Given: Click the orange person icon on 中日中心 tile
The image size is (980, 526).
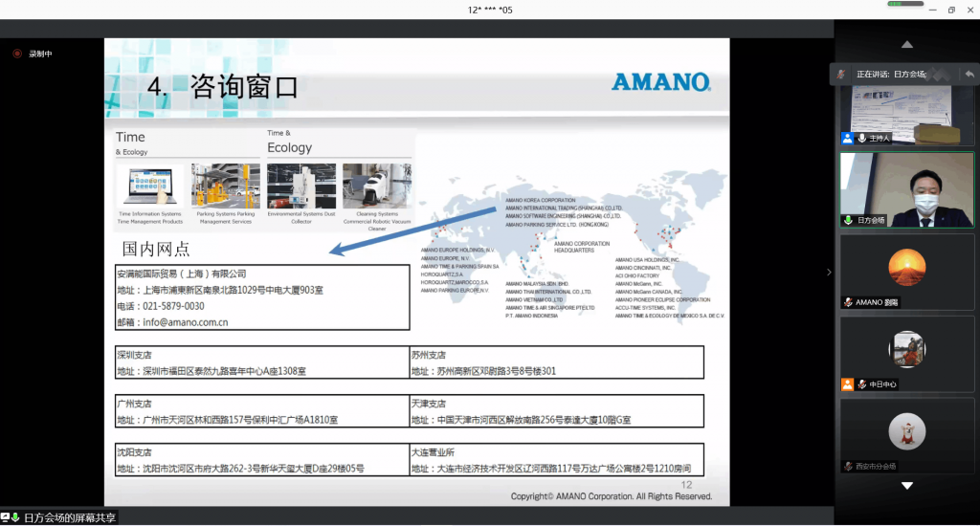Looking at the screenshot, I should pos(847,384).
